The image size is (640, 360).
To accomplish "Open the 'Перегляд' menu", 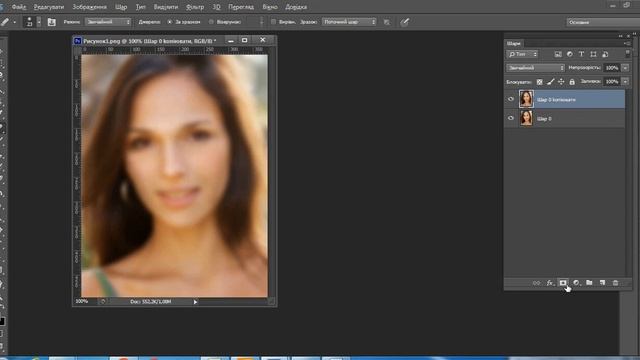I will 241,7.
